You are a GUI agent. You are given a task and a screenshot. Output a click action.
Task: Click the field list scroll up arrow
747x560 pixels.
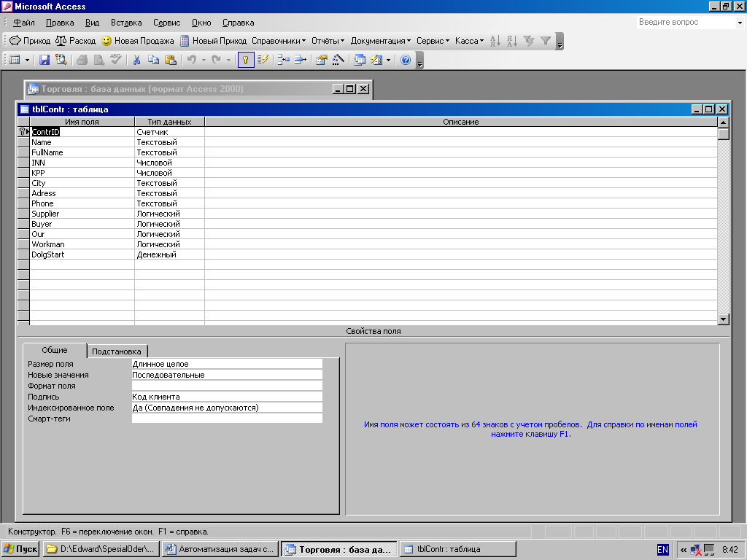click(723, 122)
